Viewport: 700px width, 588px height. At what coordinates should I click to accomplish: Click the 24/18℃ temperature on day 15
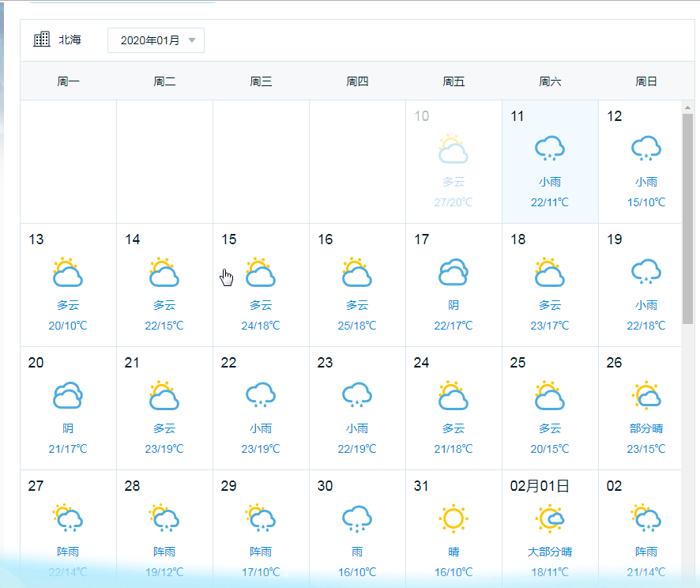[260, 326]
